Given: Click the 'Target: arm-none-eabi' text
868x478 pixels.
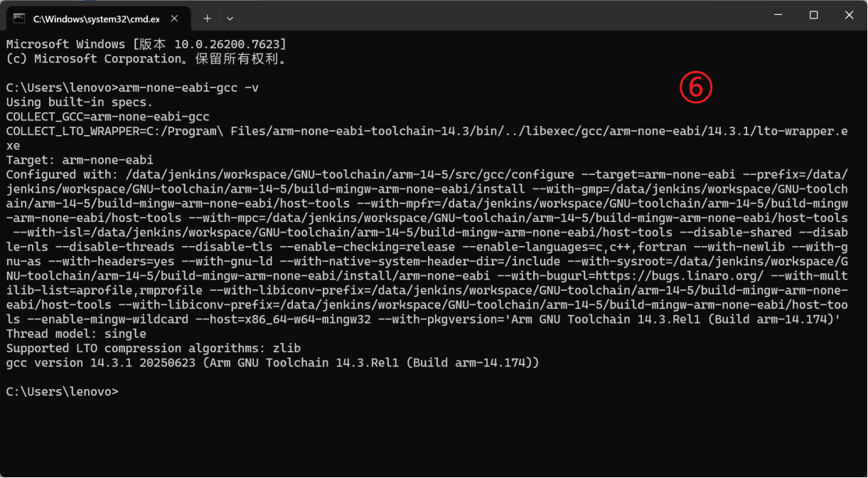Looking at the screenshot, I should pyautogui.click(x=77, y=159).
